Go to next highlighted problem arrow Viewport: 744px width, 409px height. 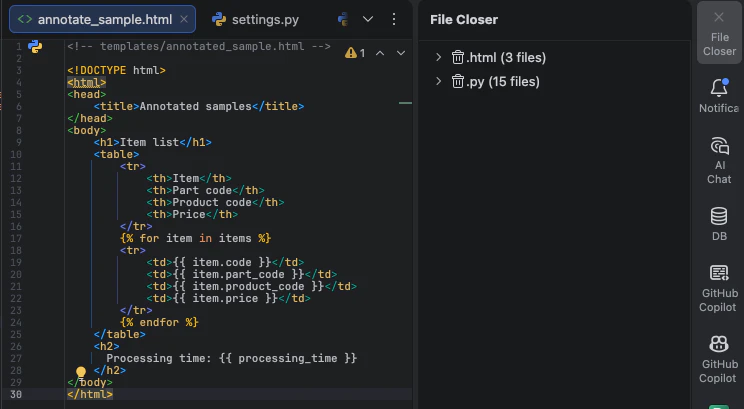tap(401, 53)
